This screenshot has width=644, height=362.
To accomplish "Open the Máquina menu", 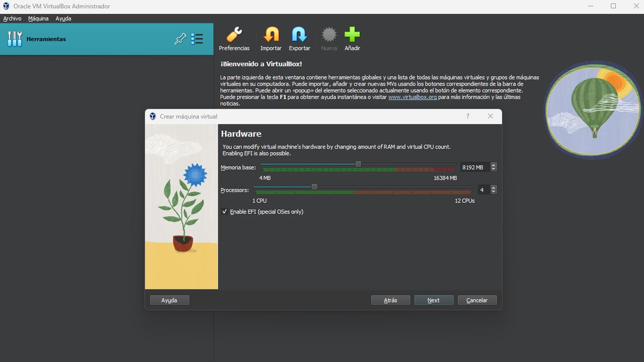I will 38,18.
